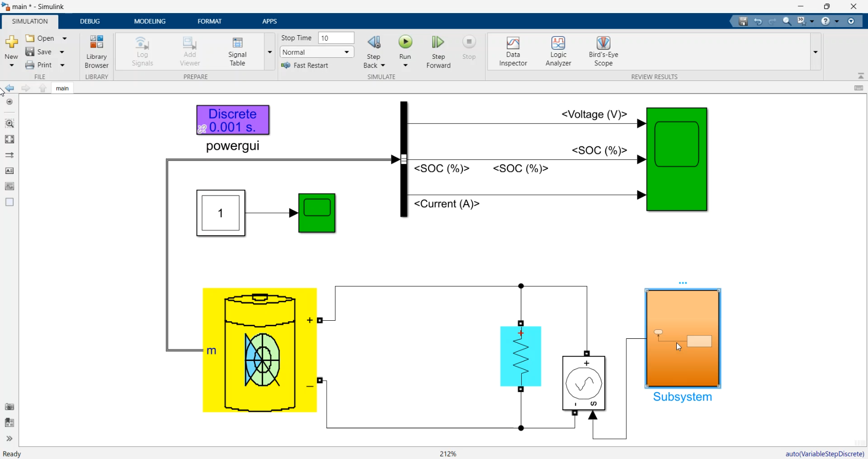Image resolution: width=868 pixels, height=459 pixels.
Task: Select the Constant block with value 1
Action: [x=221, y=213]
